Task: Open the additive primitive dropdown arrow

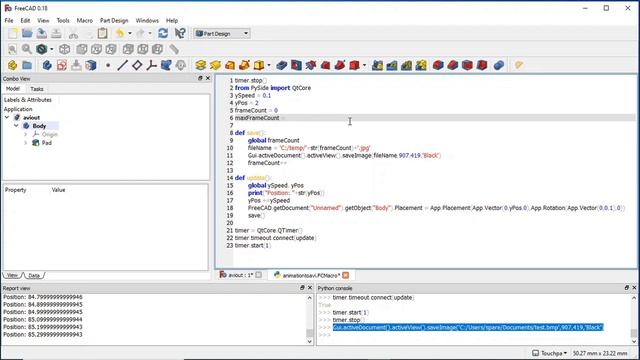Action: (x=269, y=65)
